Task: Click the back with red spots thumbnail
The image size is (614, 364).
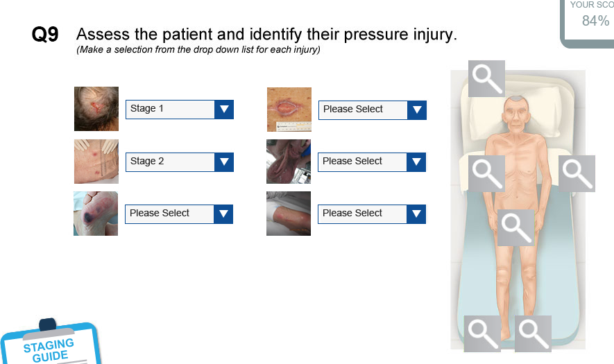Action: [96, 162]
